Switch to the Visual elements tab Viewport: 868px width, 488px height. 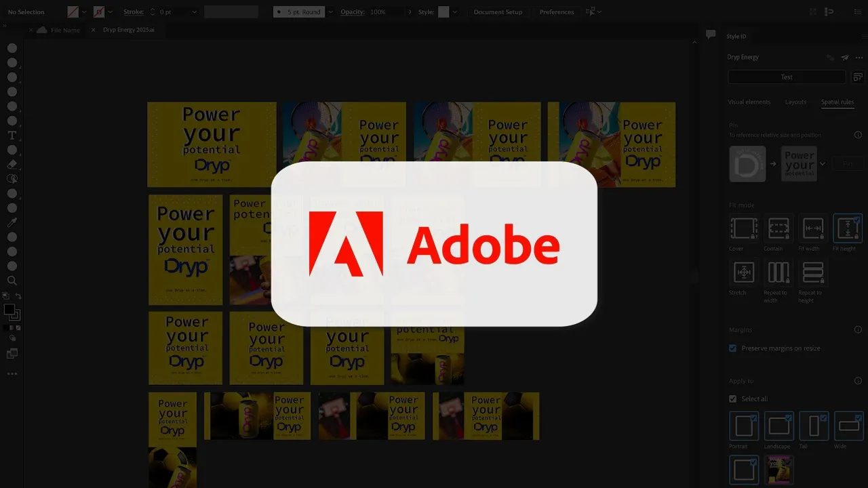point(749,102)
